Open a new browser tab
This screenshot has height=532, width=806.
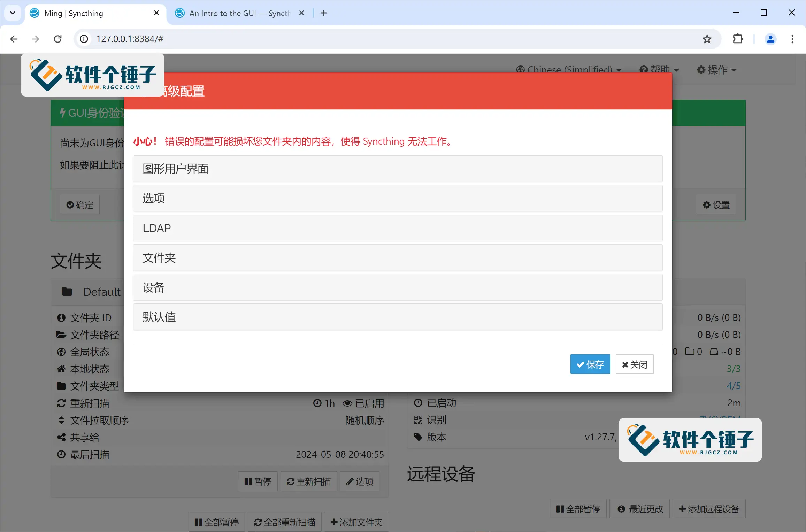point(323,13)
